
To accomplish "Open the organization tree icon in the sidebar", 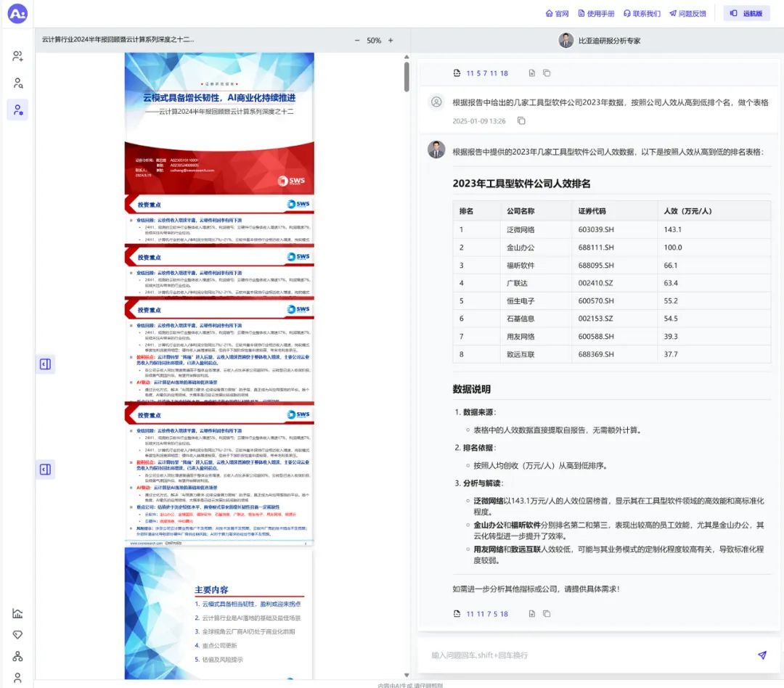I will (17, 657).
